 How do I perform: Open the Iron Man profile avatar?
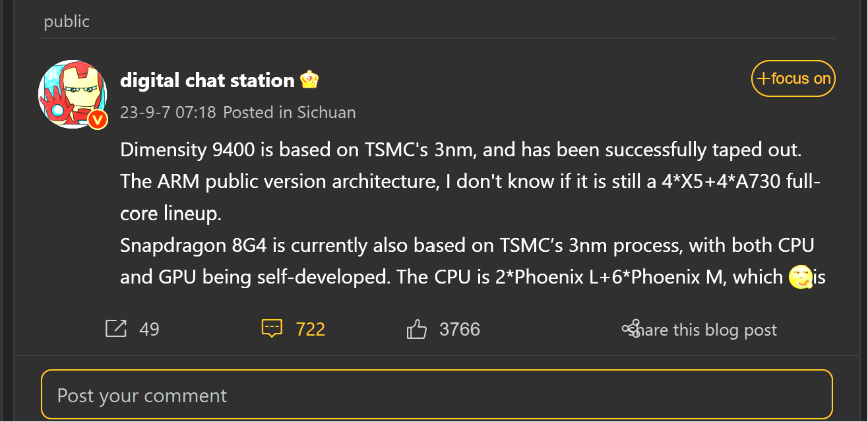73,94
